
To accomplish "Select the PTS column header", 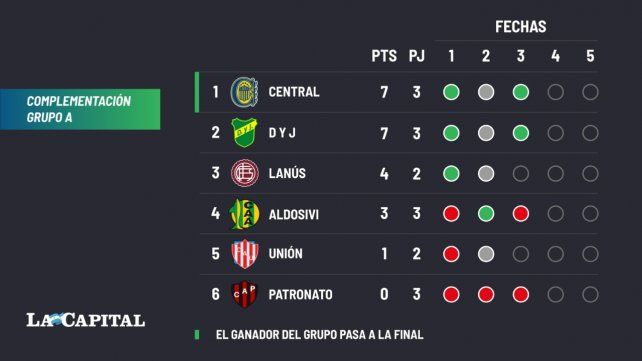I will (x=384, y=56).
